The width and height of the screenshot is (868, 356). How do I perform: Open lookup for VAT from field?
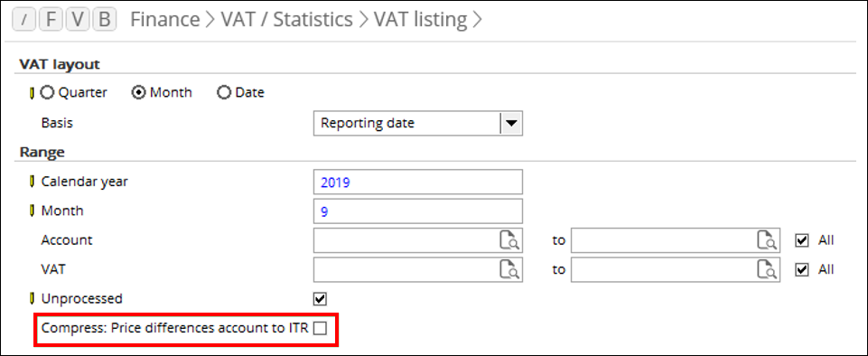click(509, 269)
